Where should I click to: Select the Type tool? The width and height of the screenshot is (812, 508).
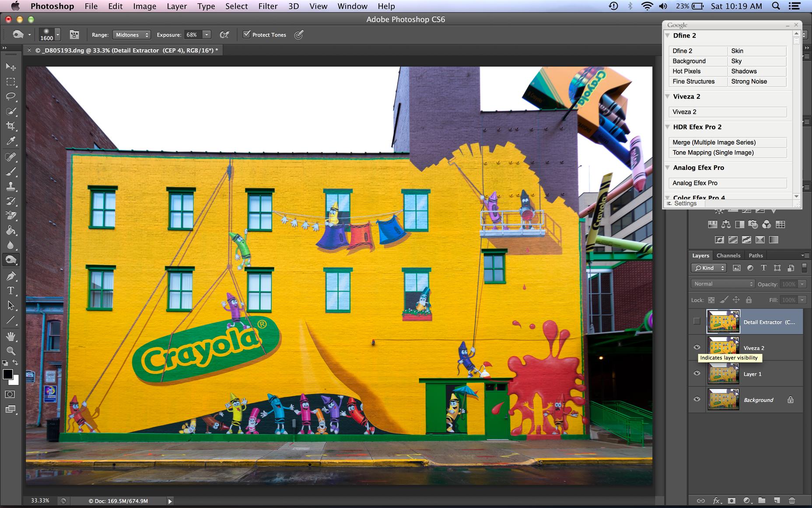click(10, 291)
